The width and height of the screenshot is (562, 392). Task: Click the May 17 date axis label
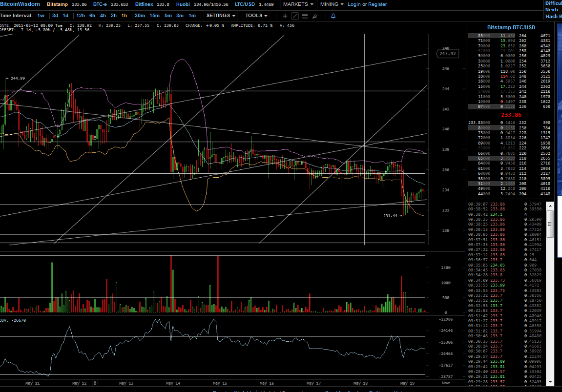coord(313,383)
